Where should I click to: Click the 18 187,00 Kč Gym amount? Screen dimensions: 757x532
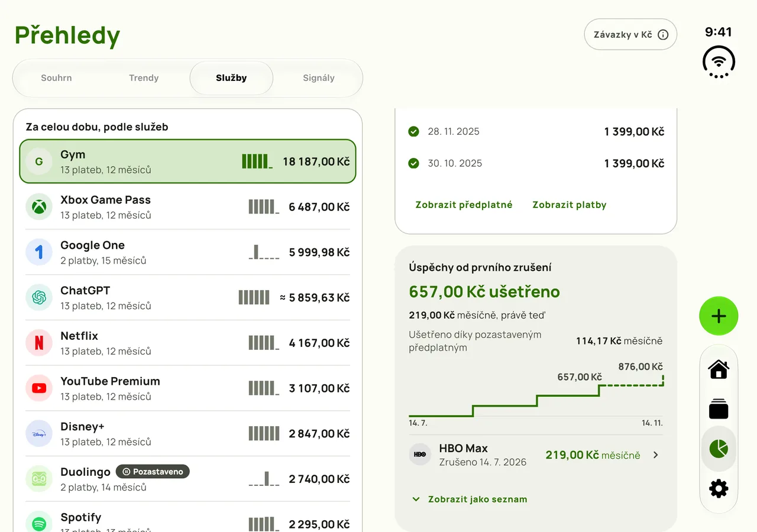[316, 161]
